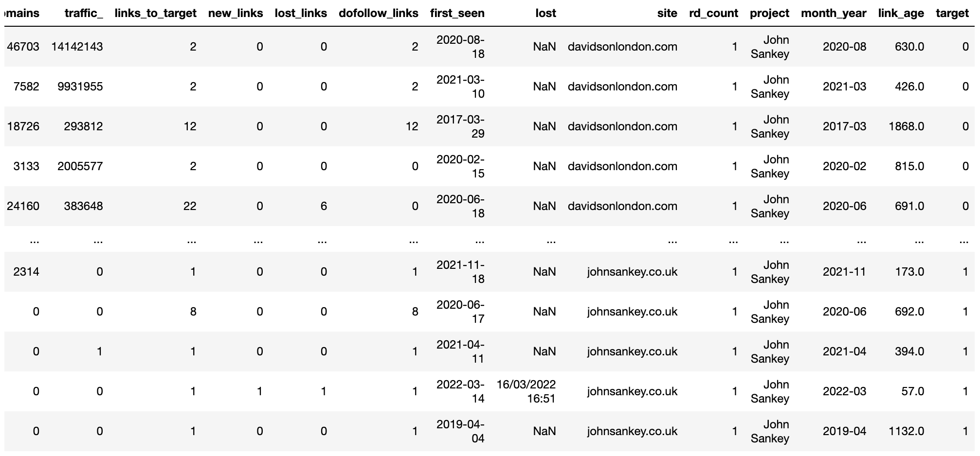Image resolution: width=980 pixels, height=456 pixels.
Task: Click the new_links column header
Action: coord(236,13)
